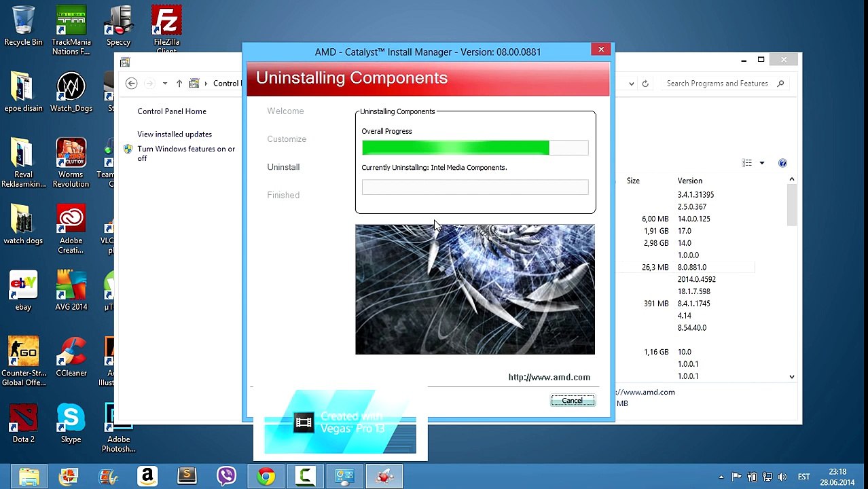The width and height of the screenshot is (868, 489).
Task: Launch Adobe Photoshop desktop shortcut
Action: [118, 428]
